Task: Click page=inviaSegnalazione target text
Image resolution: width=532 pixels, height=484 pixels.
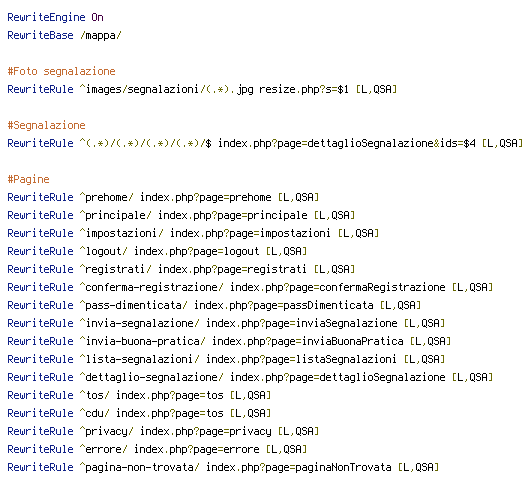Action: coord(331,323)
